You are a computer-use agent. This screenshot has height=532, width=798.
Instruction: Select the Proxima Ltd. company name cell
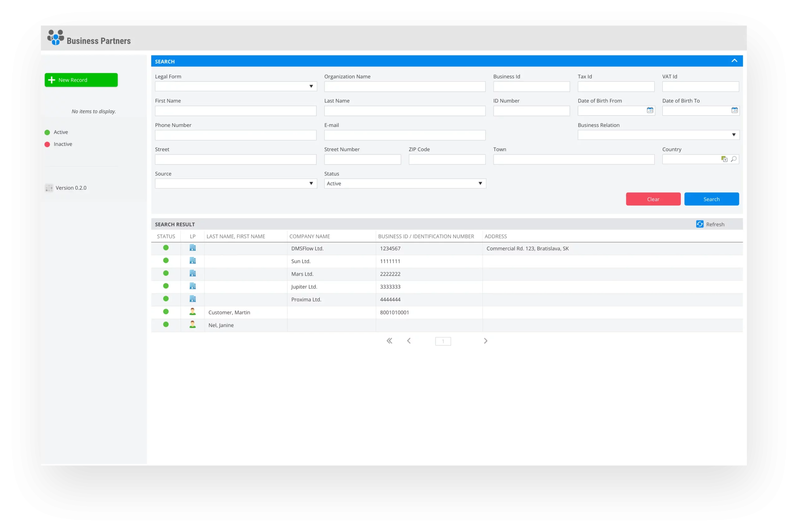(331, 300)
